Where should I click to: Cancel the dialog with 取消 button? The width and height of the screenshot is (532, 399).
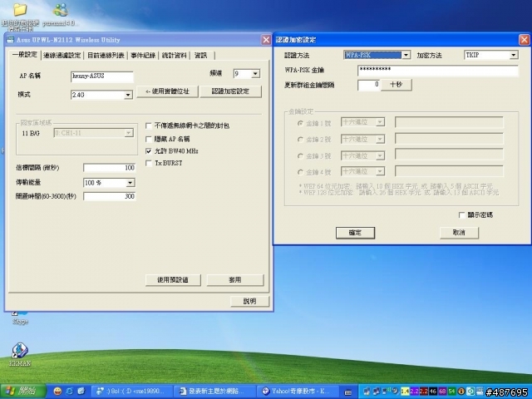[459, 233]
